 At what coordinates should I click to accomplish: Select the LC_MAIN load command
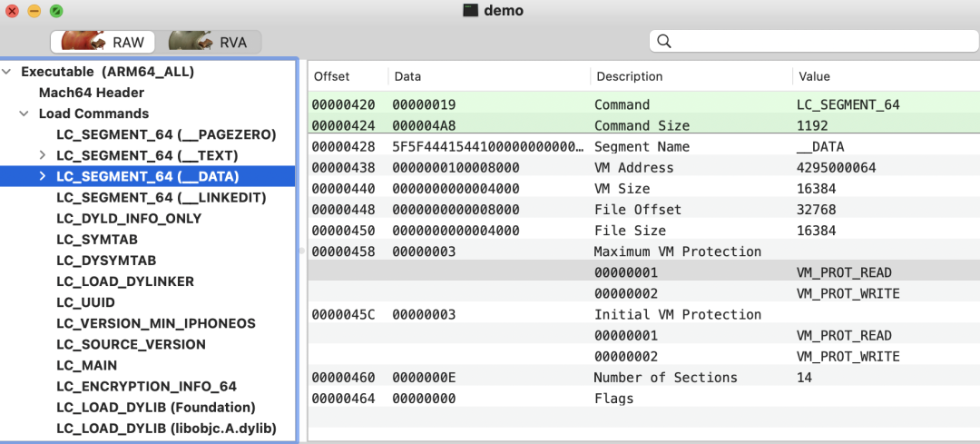coord(86,366)
